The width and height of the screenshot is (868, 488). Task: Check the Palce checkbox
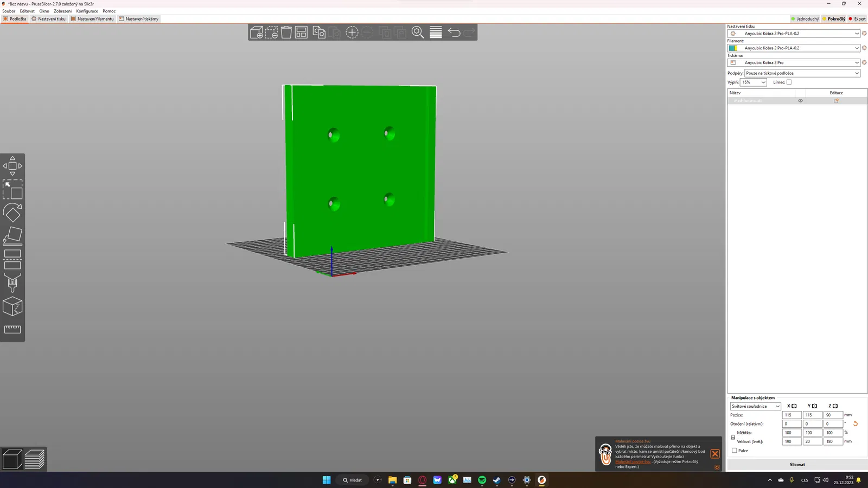pos(735,451)
